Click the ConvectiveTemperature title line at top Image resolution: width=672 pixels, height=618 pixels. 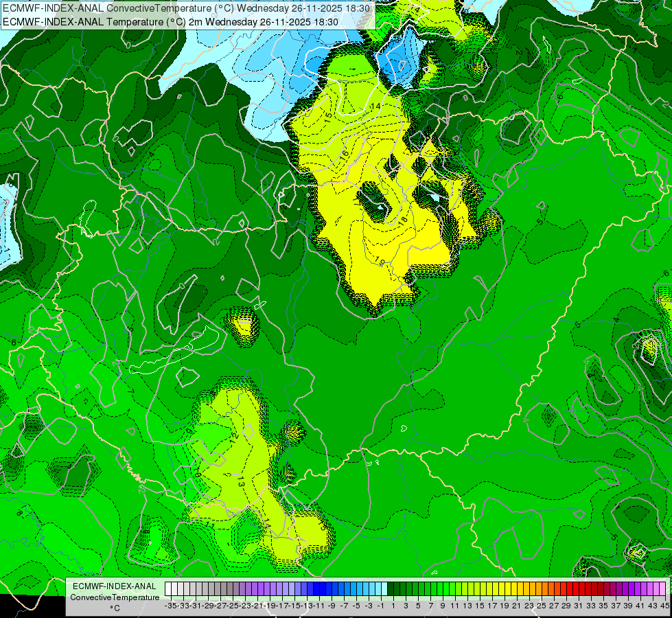point(186,8)
